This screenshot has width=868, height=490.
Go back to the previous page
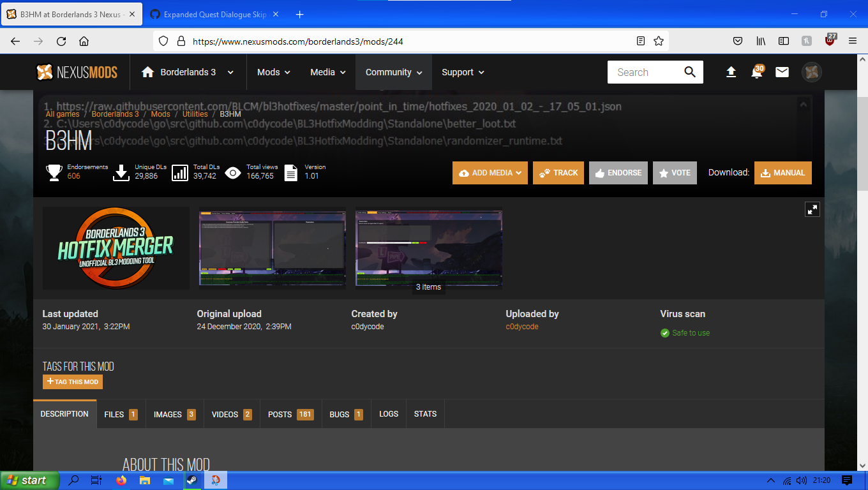pyautogui.click(x=15, y=41)
